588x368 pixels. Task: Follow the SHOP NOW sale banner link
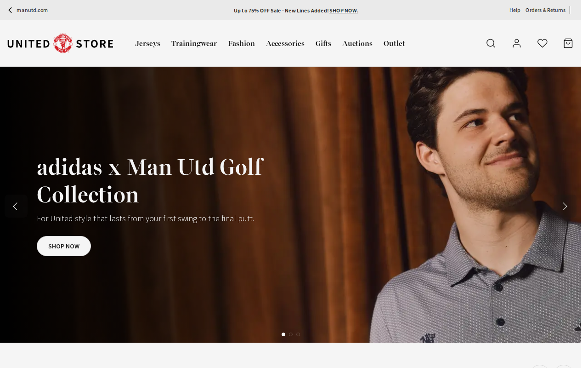click(x=344, y=11)
